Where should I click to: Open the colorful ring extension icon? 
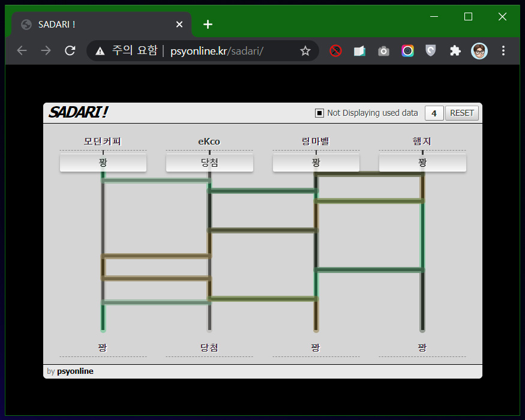[x=407, y=51]
